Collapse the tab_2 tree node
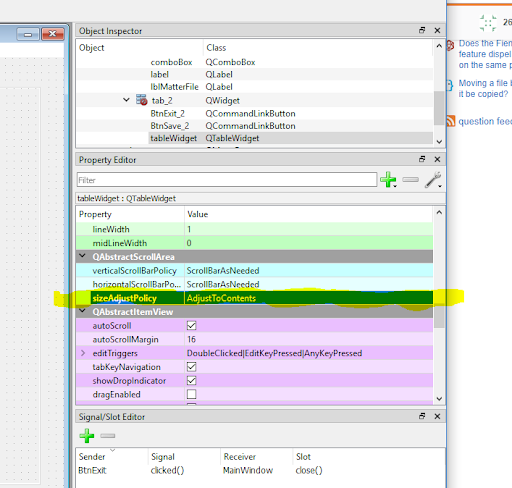 coord(126,100)
